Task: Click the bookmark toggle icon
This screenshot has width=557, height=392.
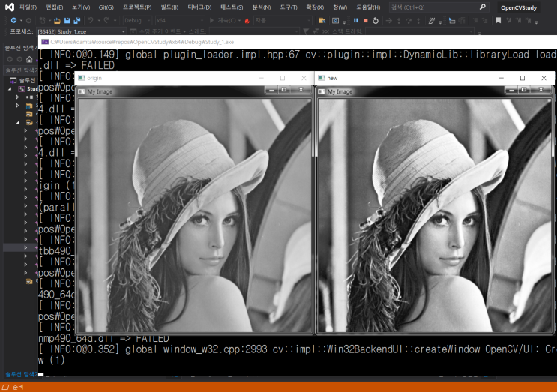Action: (498, 21)
